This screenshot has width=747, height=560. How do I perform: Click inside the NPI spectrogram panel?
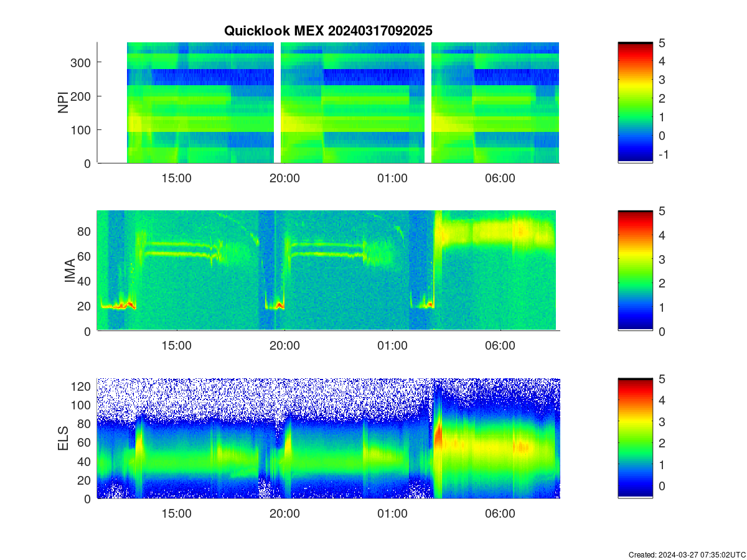tap(328, 103)
